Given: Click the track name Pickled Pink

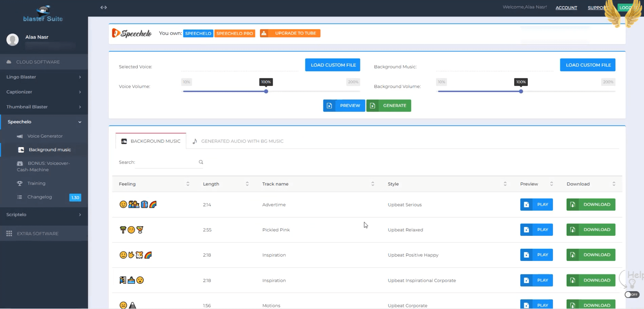Looking at the screenshot, I should 276,230.
